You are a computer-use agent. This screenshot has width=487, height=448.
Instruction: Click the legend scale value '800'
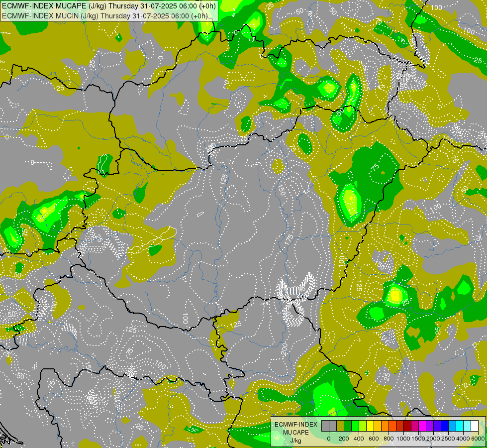(x=389, y=439)
